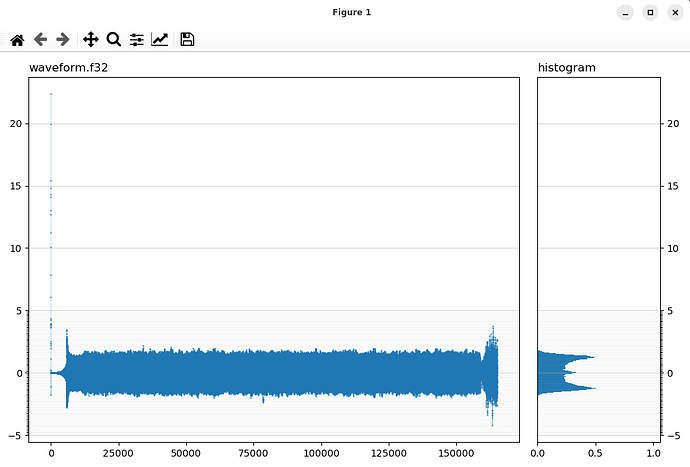690x467 pixels.
Task: Click the 125000 x-axis tick label
Action: [x=389, y=453]
